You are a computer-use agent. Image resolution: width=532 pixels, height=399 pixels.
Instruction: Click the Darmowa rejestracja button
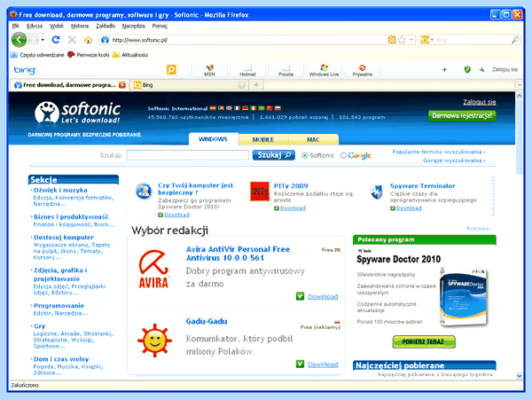tap(462, 115)
